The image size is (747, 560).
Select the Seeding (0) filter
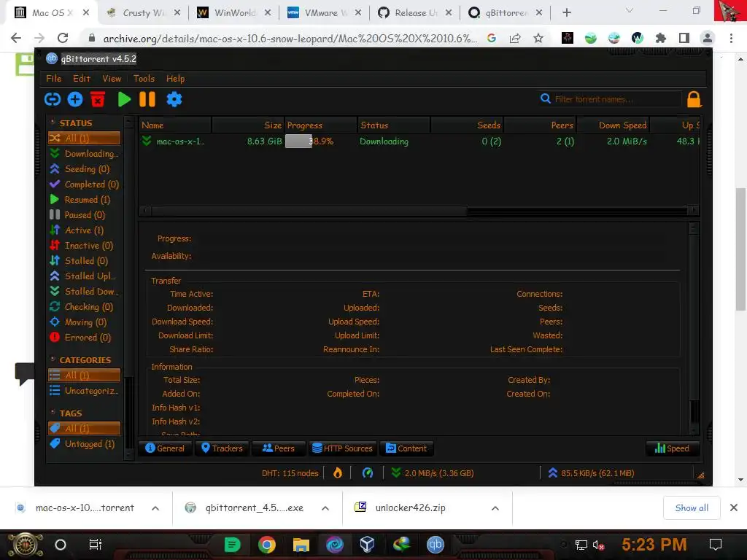click(x=85, y=169)
